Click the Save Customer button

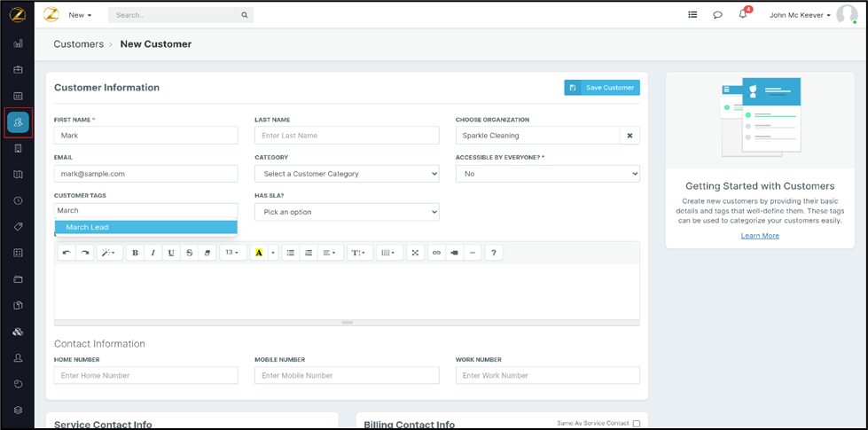click(x=602, y=88)
